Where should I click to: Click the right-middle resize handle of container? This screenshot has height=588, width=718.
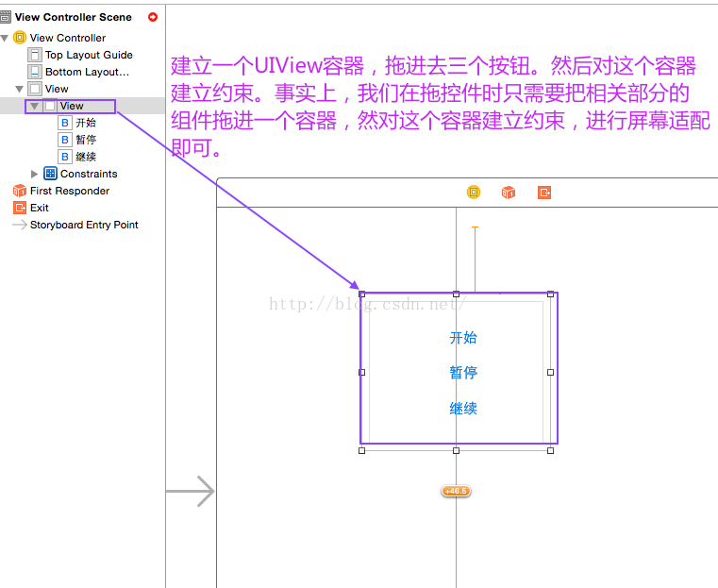click(x=550, y=372)
